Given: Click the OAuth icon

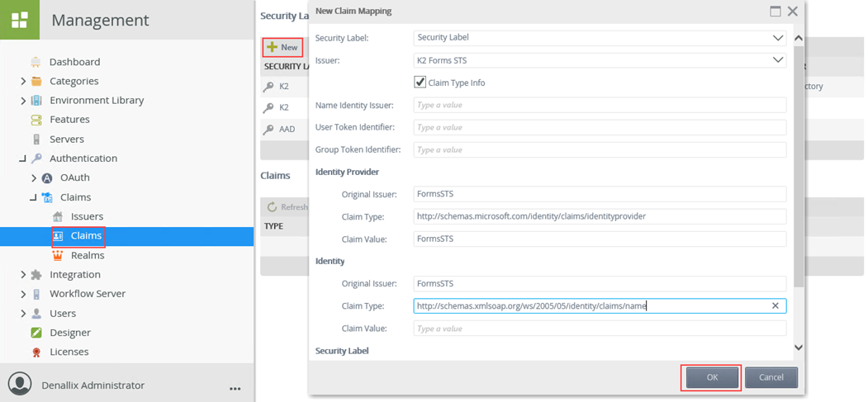Looking at the screenshot, I should coord(48,178).
